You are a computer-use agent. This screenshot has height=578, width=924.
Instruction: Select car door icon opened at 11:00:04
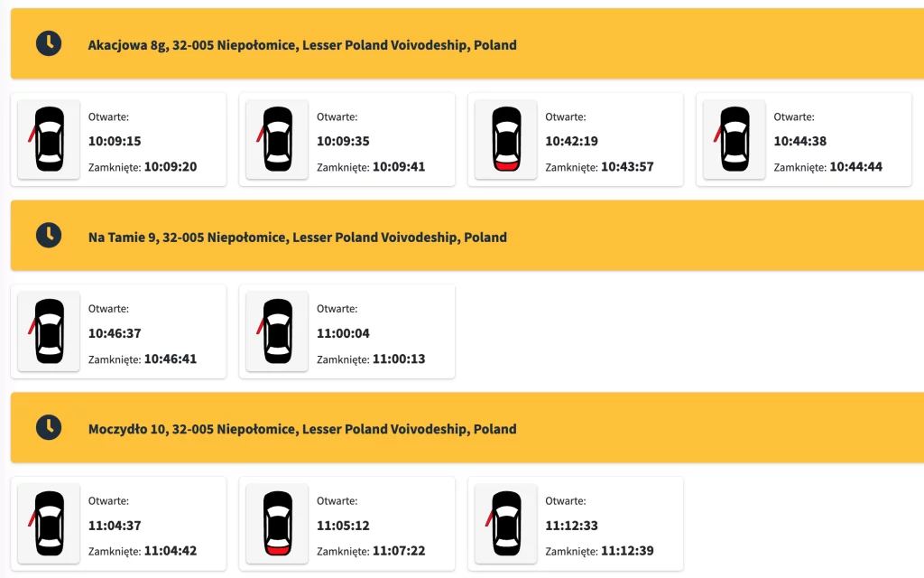coord(277,331)
